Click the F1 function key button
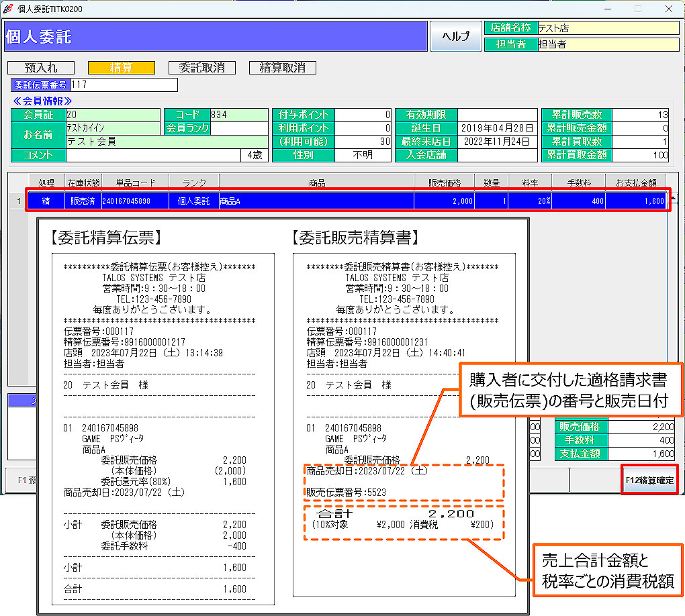685x616 pixels. (21, 480)
